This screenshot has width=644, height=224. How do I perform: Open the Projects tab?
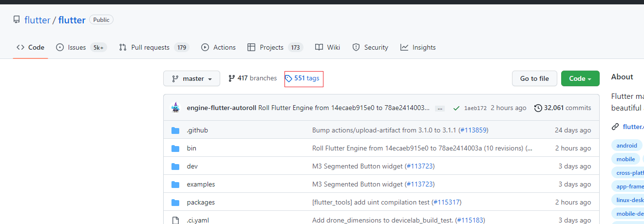click(275, 47)
